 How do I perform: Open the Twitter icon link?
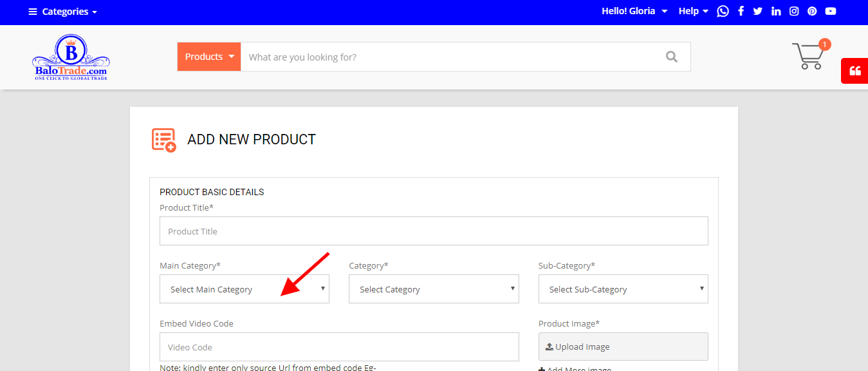758,11
